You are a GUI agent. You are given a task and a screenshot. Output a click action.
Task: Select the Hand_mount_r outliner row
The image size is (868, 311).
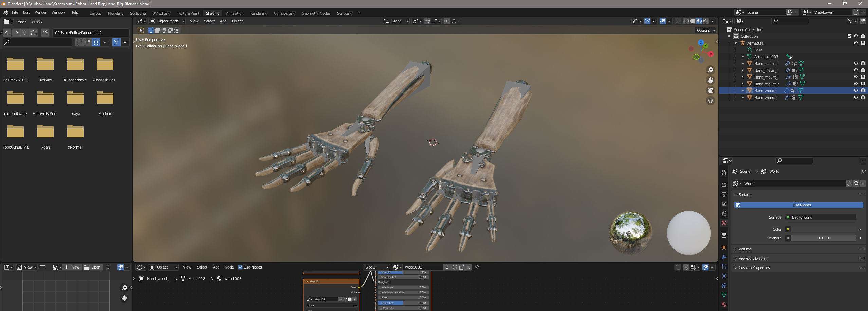point(794,84)
